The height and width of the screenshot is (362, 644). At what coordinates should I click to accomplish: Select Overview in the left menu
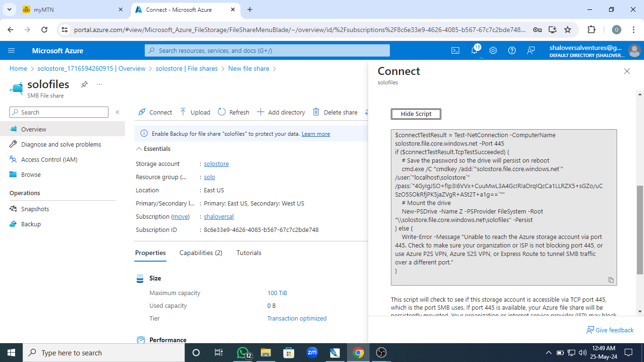pyautogui.click(x=62, y=129)
